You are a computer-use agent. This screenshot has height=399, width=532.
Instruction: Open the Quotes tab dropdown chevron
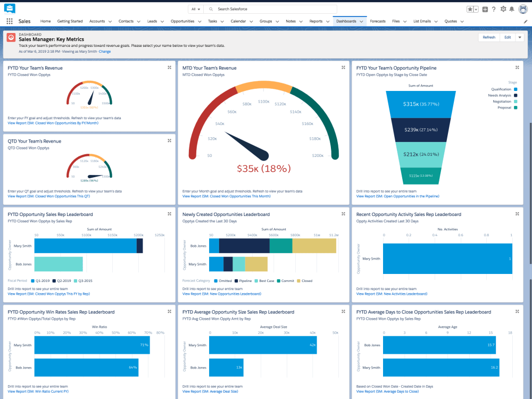pos(462,21)
